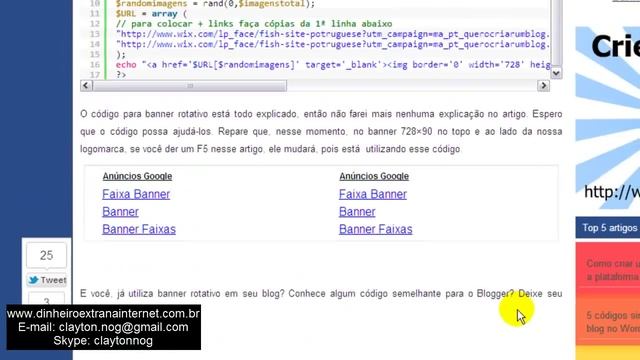This screenshot has height=360, width=640.
Task: Click the '$URL = array (' code line
Action: tap(151, 14)
